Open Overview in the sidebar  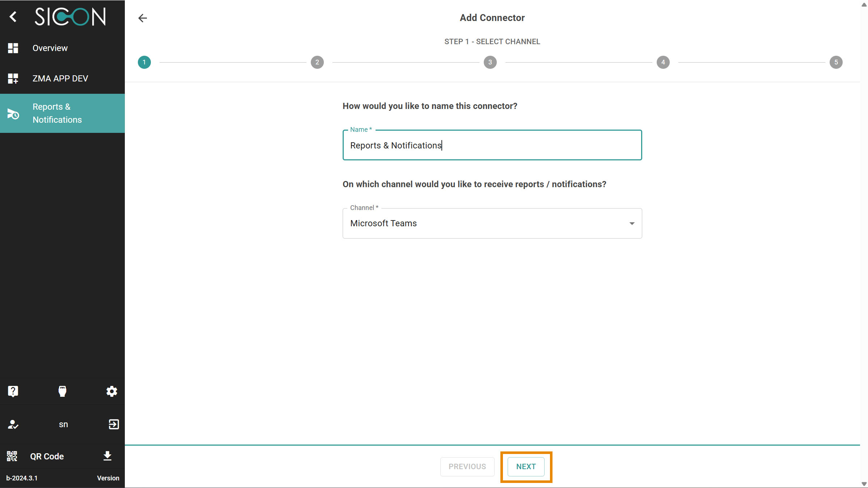coord(50,48)
